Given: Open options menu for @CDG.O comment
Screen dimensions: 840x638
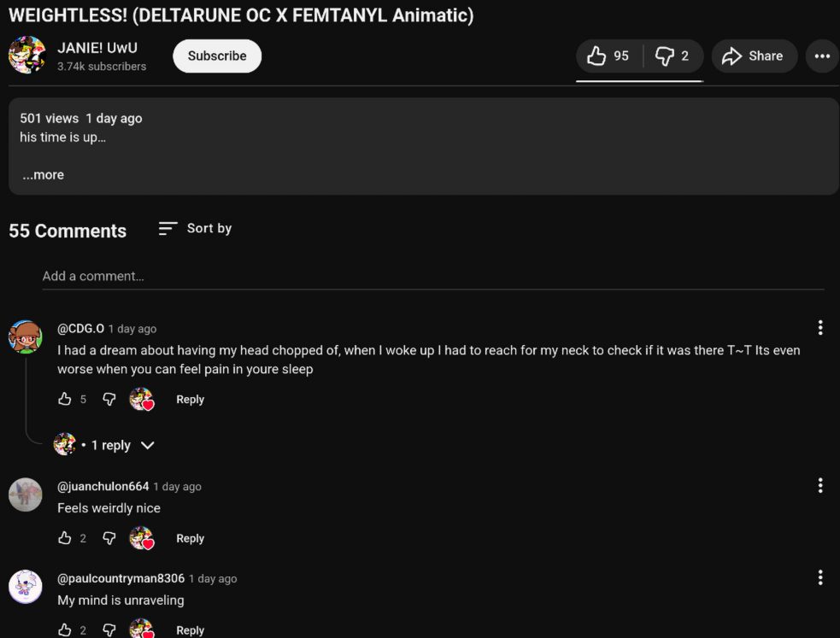Looking at the screenshot, I should [x=820, y=328].
